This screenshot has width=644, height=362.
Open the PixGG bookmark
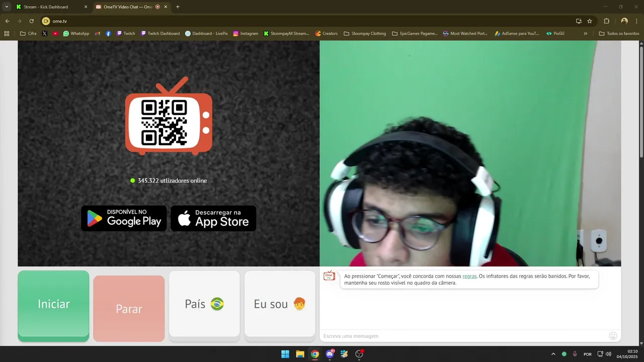coord(555,34)
